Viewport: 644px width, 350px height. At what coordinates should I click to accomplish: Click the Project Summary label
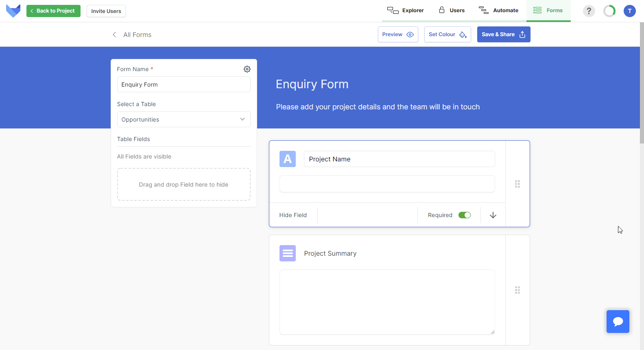click(330, 254)
